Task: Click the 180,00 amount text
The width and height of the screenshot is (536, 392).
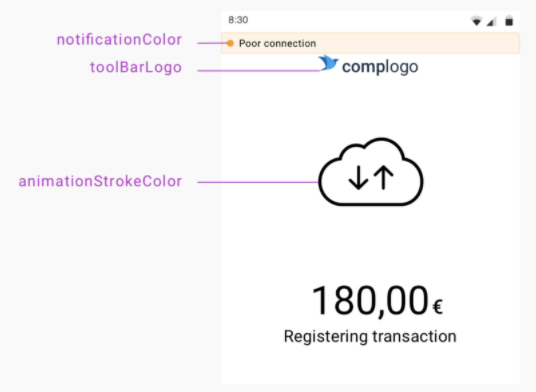Action: (x=370, y=301)
